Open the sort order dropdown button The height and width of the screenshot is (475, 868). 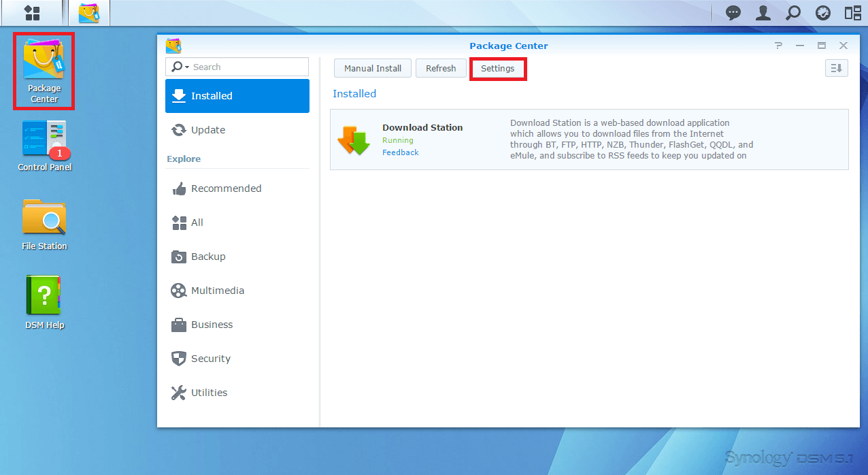(836, 68)
